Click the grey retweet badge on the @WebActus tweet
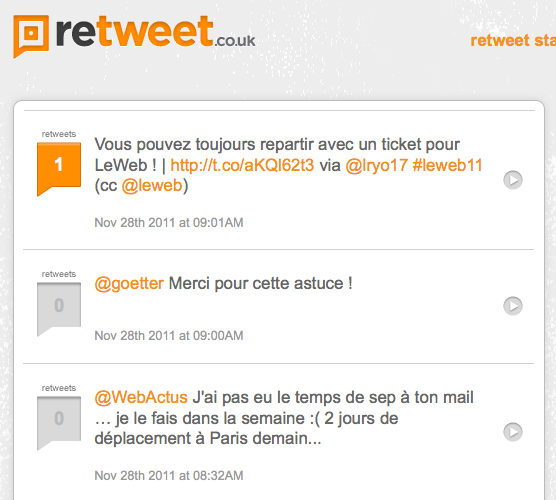Screen dimensions: 556x500 pos(59,423)
